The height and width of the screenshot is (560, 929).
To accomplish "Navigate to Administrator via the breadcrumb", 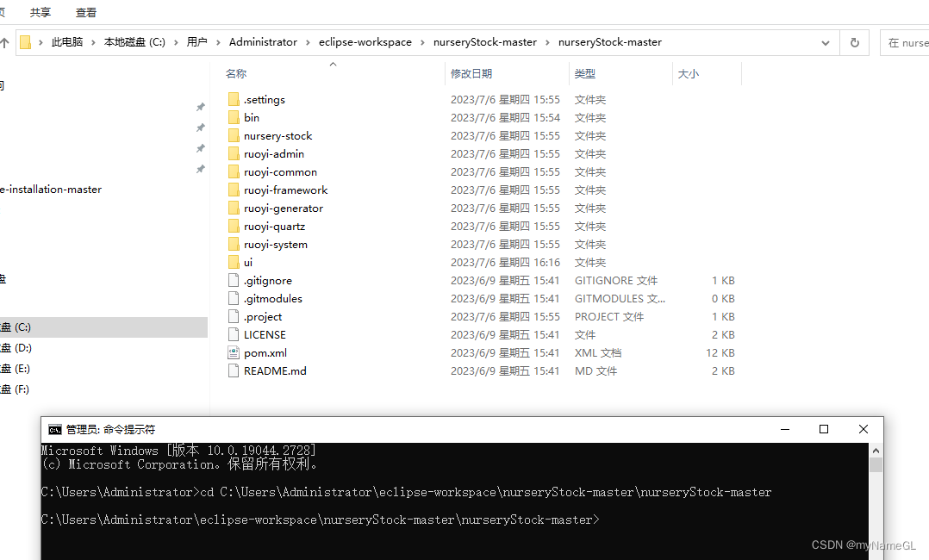I will pos(263,41).
